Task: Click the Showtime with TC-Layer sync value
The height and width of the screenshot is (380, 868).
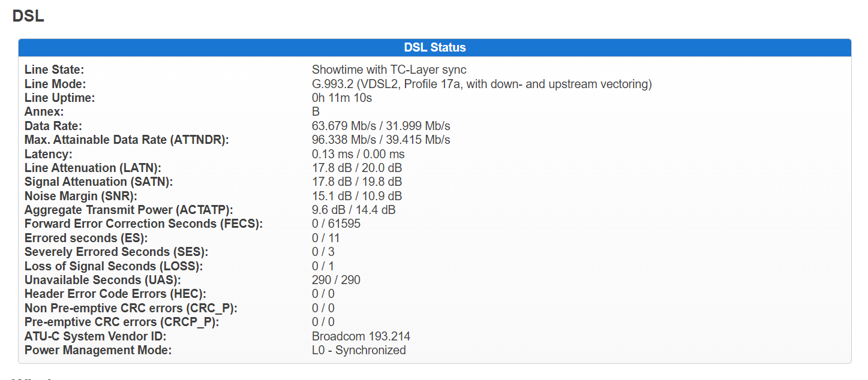Action: [389, 70]
